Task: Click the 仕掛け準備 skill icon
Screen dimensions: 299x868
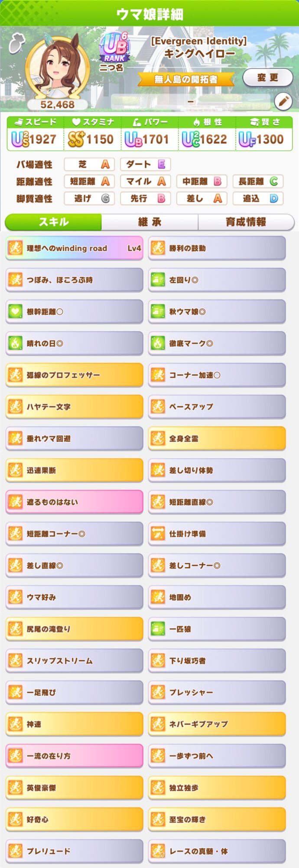Action: pos(158,534)
